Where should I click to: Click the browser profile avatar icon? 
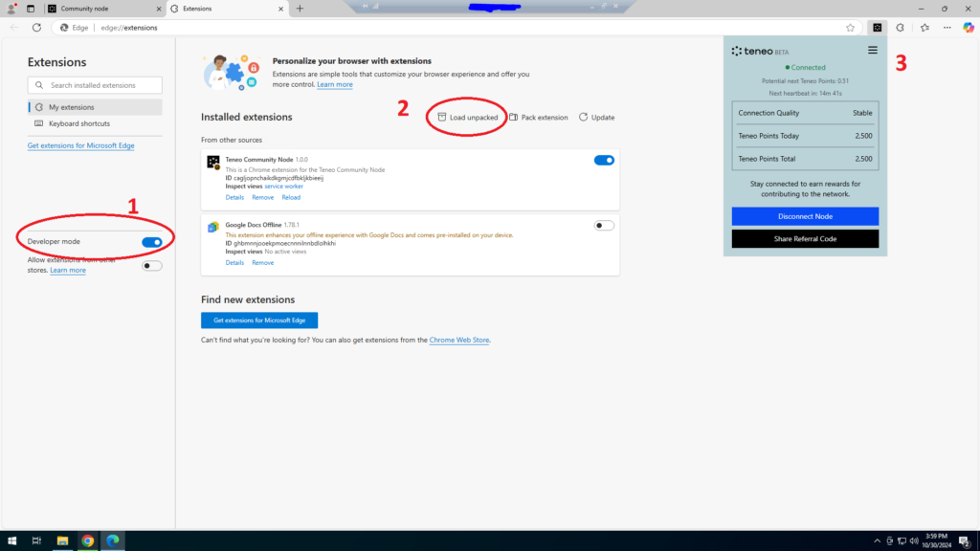tap(11, 8)
